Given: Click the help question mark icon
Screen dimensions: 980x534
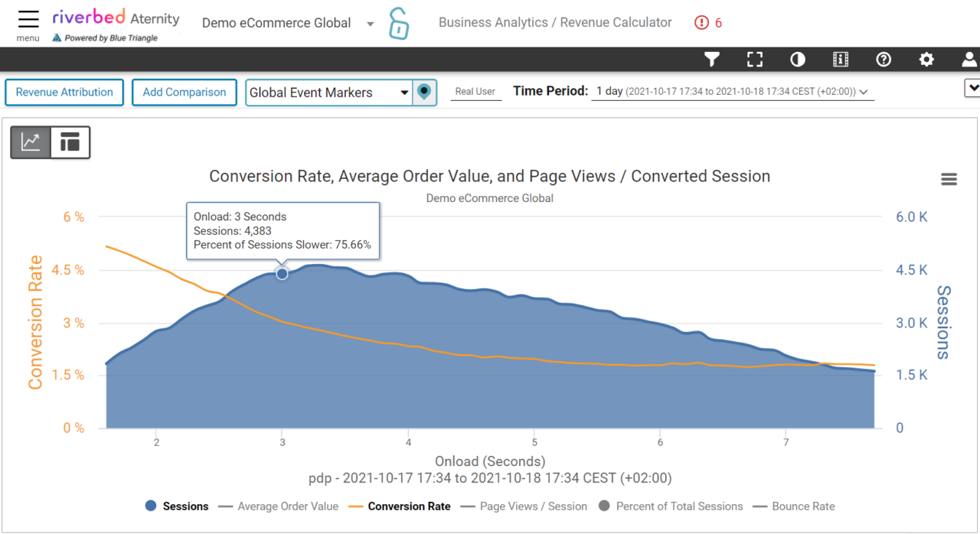Looking at the screenshot, I should [883, 59].
